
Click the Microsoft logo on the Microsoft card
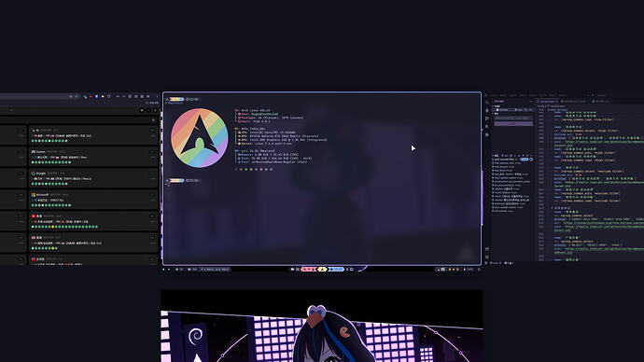[x=34, y=195]
